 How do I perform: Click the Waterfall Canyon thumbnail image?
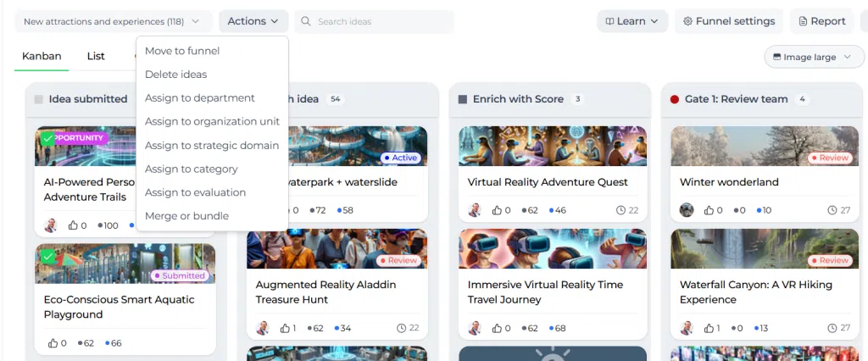pyautogui.click(x=765, y=248)
